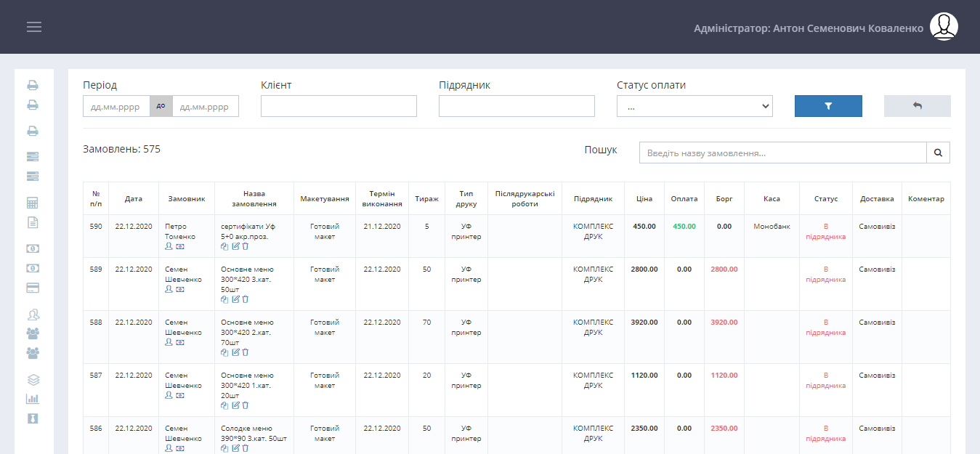Screen dimensions: 980x454
Task: Apply filters with the blue funnel button
Action: [x=828, y=106]
